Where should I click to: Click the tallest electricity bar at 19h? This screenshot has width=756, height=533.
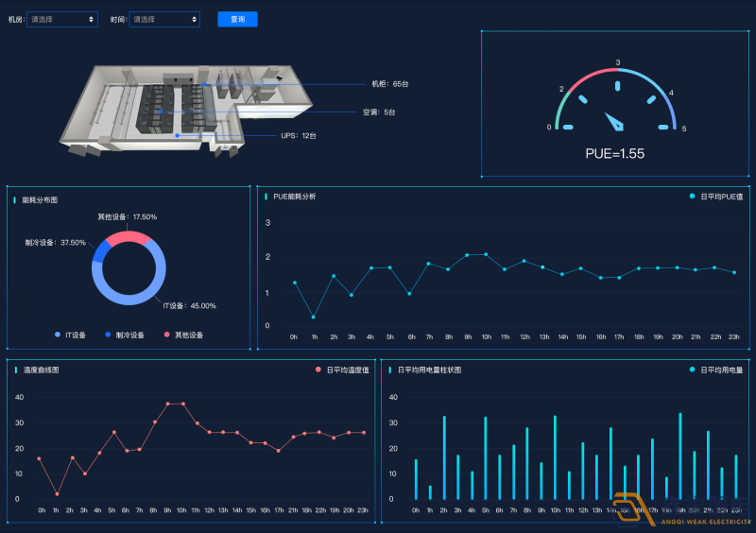click(679, 456)
